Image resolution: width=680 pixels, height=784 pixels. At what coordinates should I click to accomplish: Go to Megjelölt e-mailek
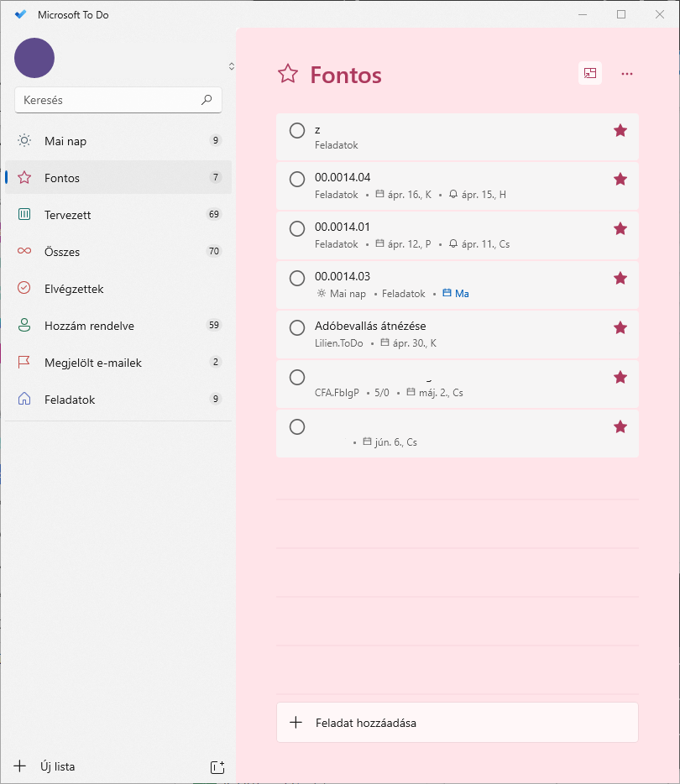[92, 363]
